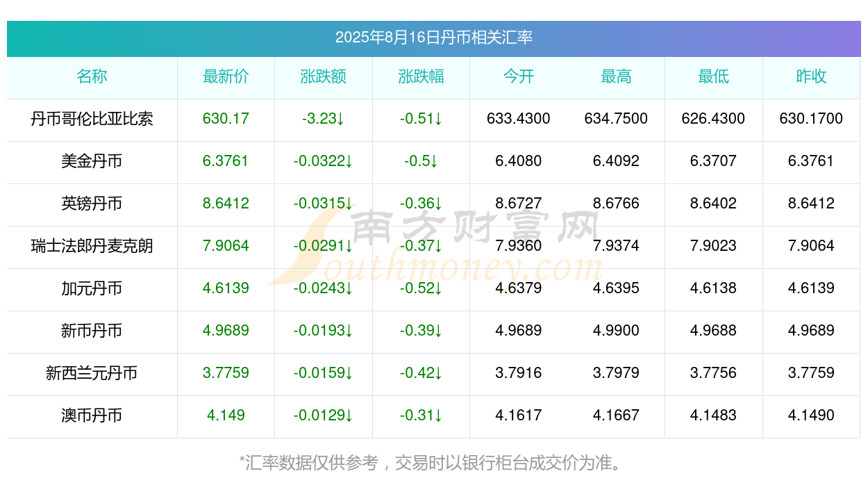Select the 昨收 column header
The image size is (868, 485).
coord(811,76)
